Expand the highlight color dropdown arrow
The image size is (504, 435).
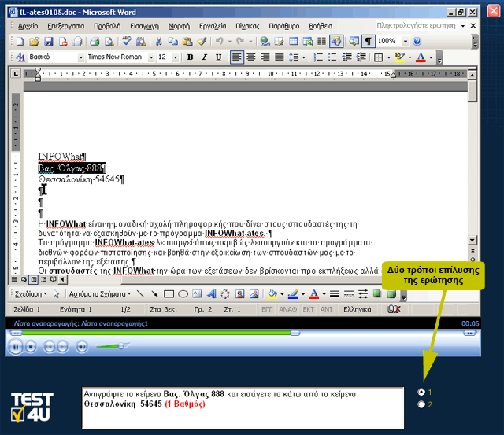[x=409, y=57]
